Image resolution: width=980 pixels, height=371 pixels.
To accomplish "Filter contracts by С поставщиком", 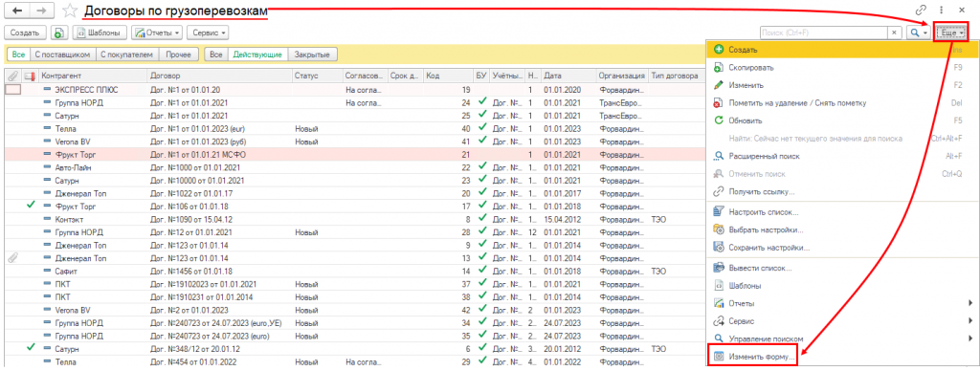I will coord(62,55).
